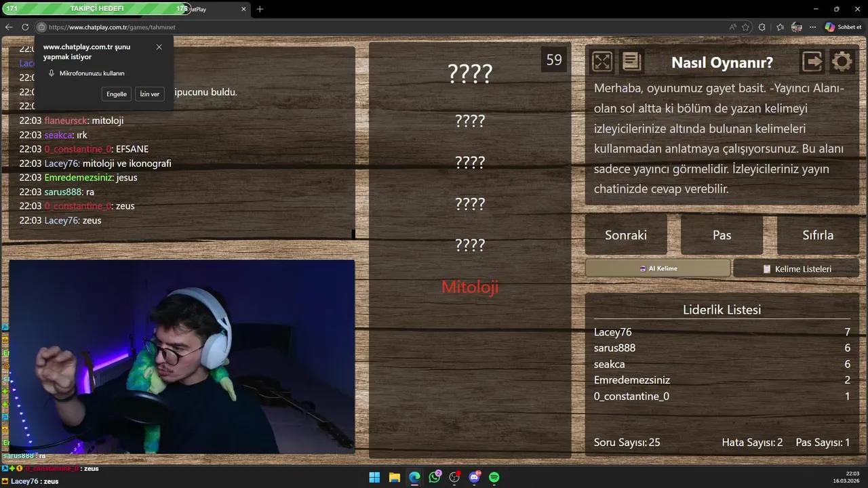This screenshot has height=488, width=868.
Task: Click the large top ???? hidden word
Action: 470,73
